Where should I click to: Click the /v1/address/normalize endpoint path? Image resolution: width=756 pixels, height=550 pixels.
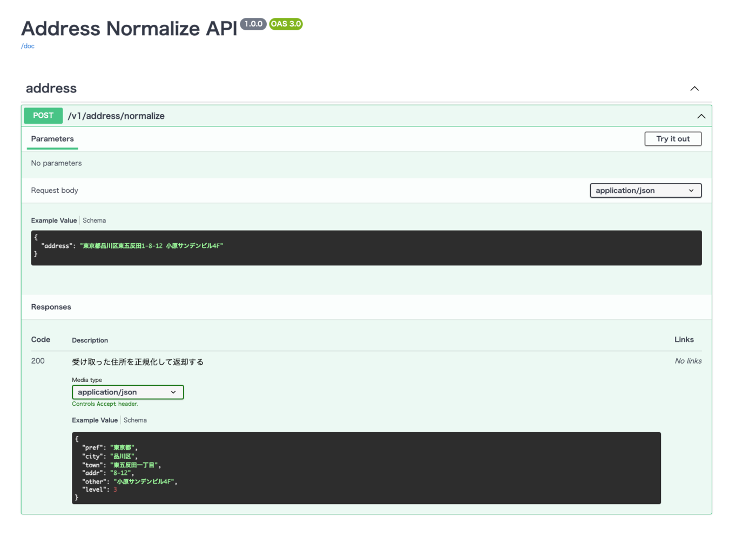(x=116, y=116)
